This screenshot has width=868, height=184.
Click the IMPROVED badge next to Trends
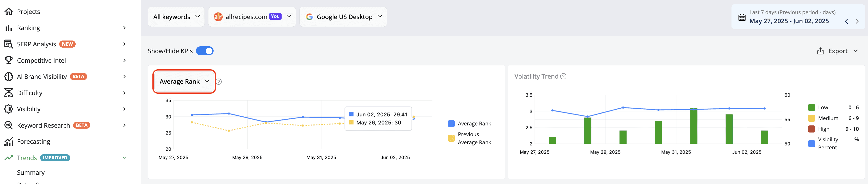pos(55,158)
